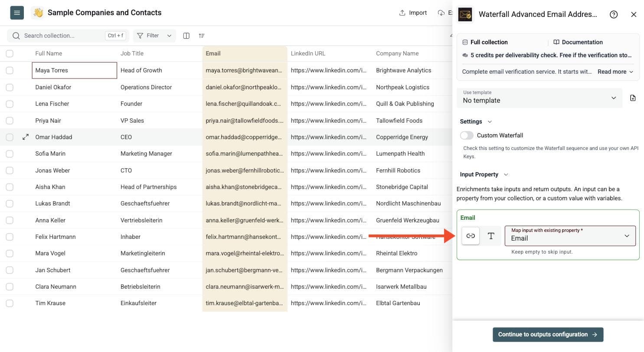Select the Maya Torres name cell
This screenshot has height=352, width=644.
tap(74, 70)
